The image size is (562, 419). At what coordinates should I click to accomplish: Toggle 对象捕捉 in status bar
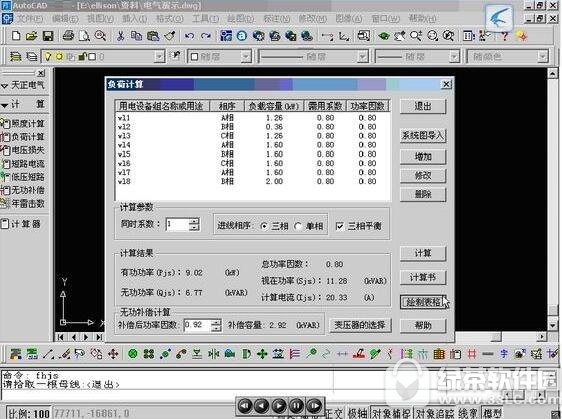click(x=391, y=413)
